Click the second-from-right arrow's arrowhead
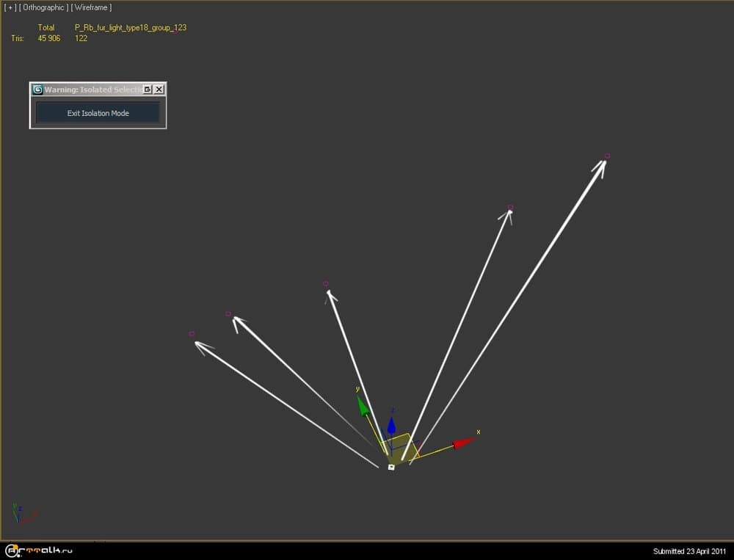The image size is (734, 560). pyautogui.click(x=507, y=214)
